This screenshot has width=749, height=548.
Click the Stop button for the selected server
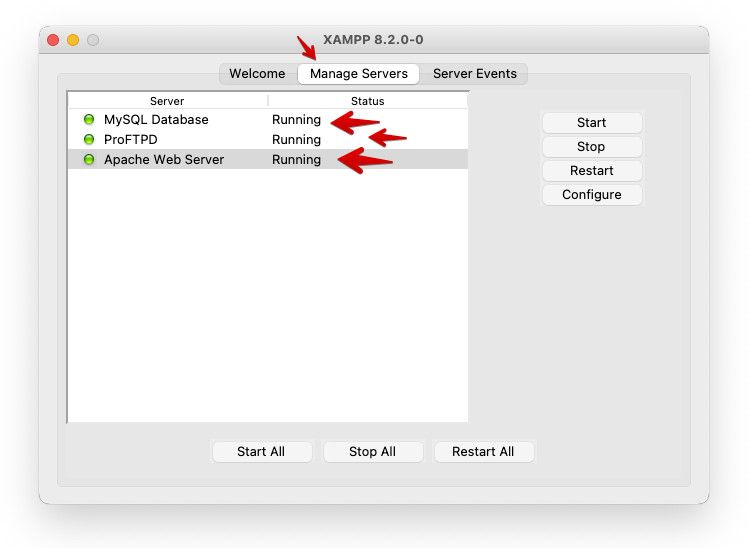[x=592, y=147]
